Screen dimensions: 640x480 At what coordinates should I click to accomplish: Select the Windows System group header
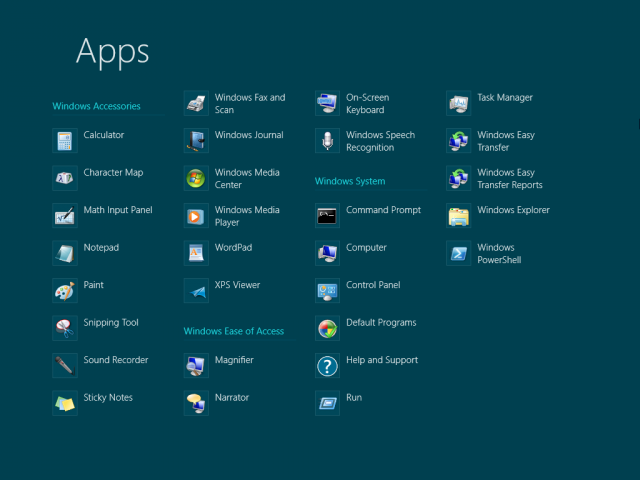(350, 181)
